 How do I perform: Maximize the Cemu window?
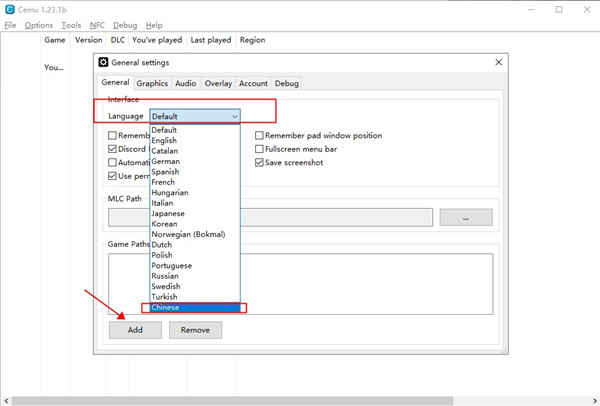(x=559, y=10)
